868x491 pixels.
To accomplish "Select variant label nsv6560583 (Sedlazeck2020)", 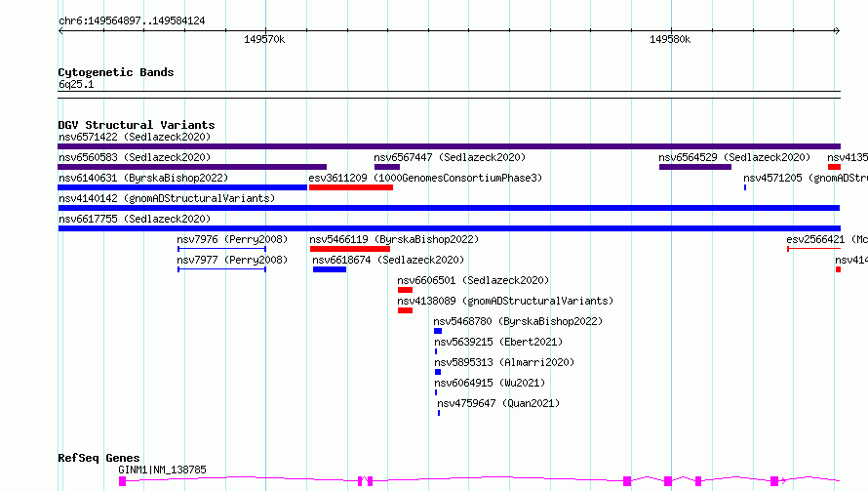I will click(x=135, y=157).
